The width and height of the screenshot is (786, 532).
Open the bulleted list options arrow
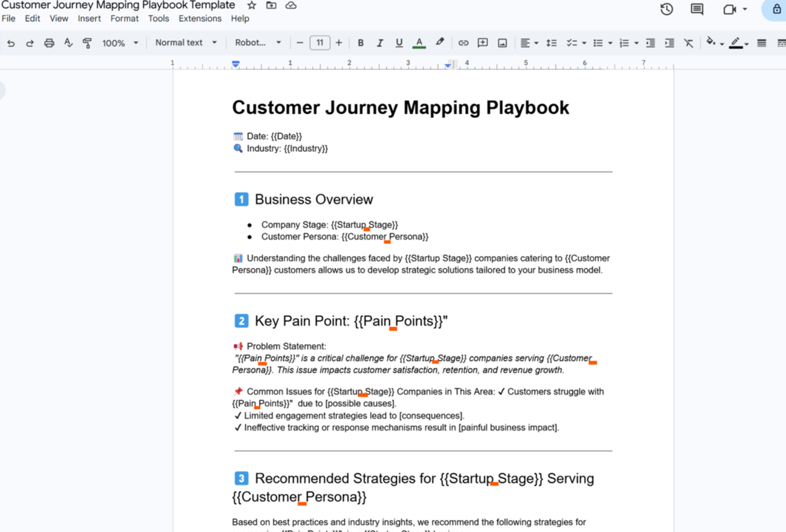(x=610, y=43)
